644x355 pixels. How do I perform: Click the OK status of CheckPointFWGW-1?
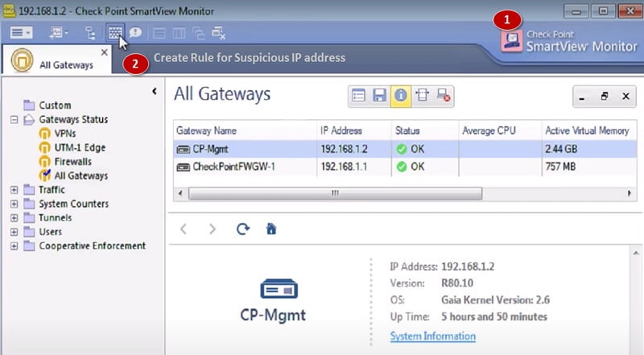(x=411, y=167)
